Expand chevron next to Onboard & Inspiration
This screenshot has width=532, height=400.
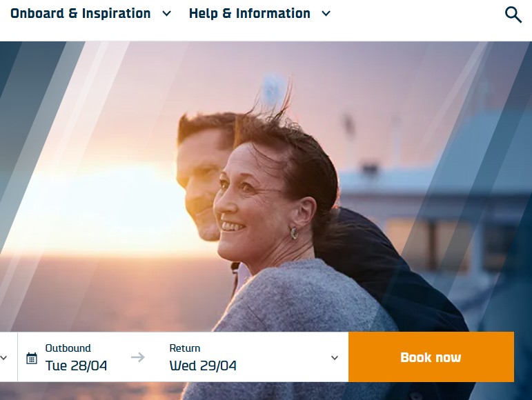166,14
